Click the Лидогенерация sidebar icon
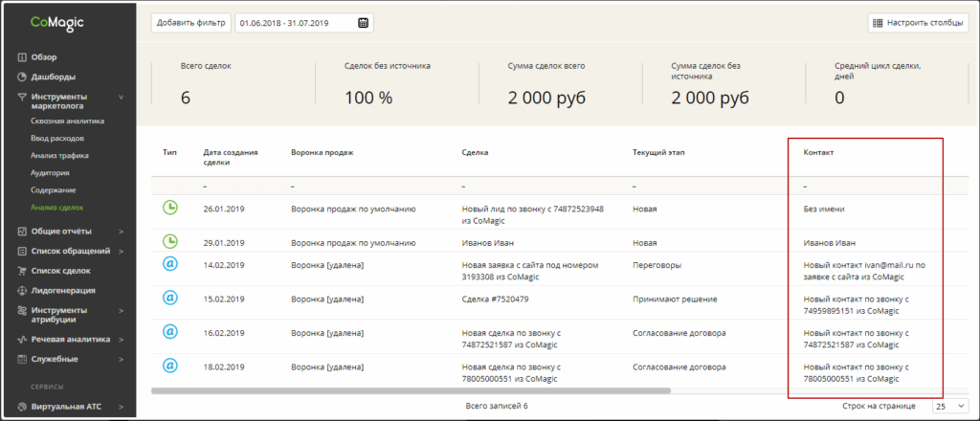The image size is (980, 421). click(x=22, y=290)
